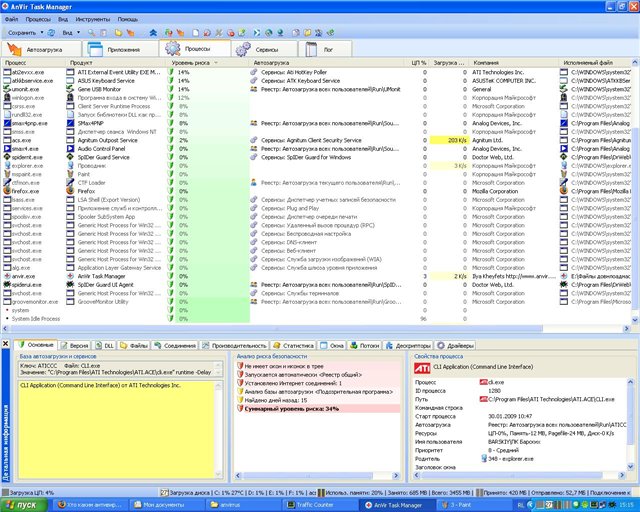Screen dimensions: 640x512
Task: Open the DLL detail tab
Action: pos(105,345)
